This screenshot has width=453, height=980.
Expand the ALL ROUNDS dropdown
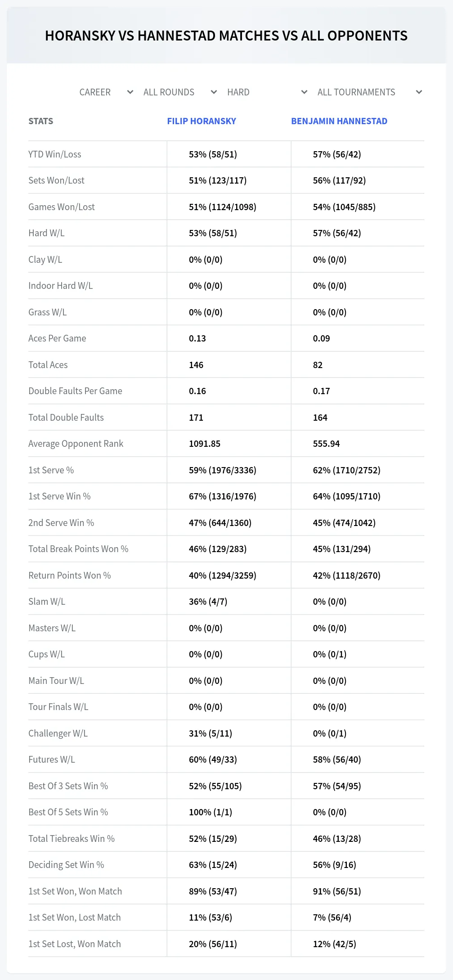coord(180,92)
